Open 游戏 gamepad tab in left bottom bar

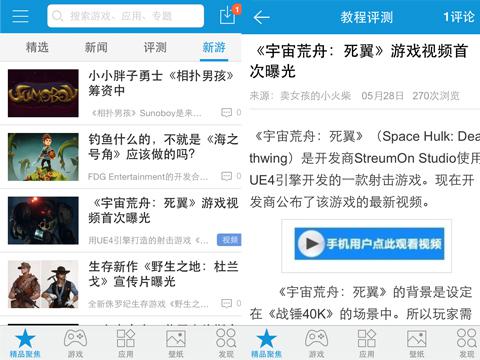tap(75, 343)
